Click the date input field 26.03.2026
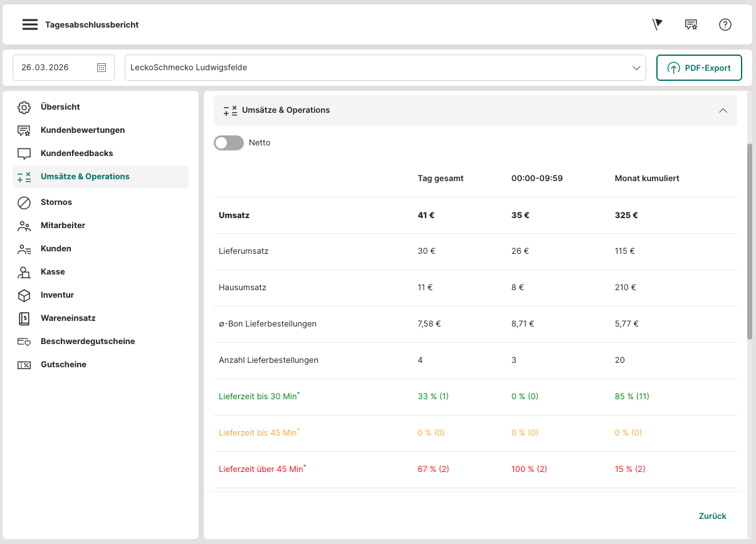Viewport: 756px width, 544px height. (x=53, y=68)
